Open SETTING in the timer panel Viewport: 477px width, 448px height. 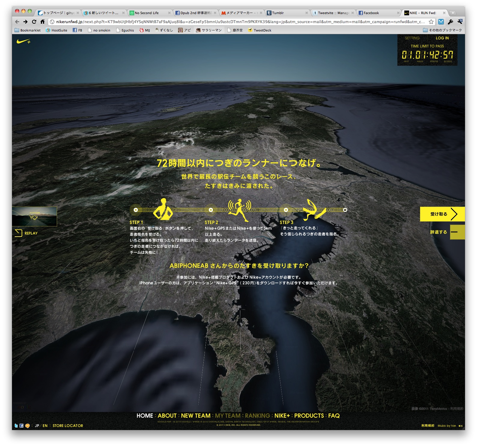pos(412,38)
